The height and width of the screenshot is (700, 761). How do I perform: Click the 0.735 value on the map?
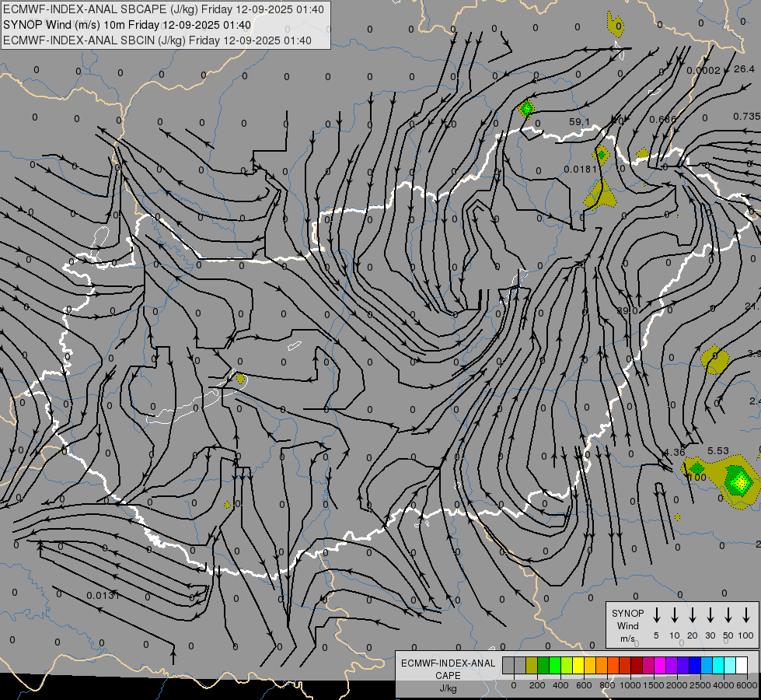(x=746, y=117)
